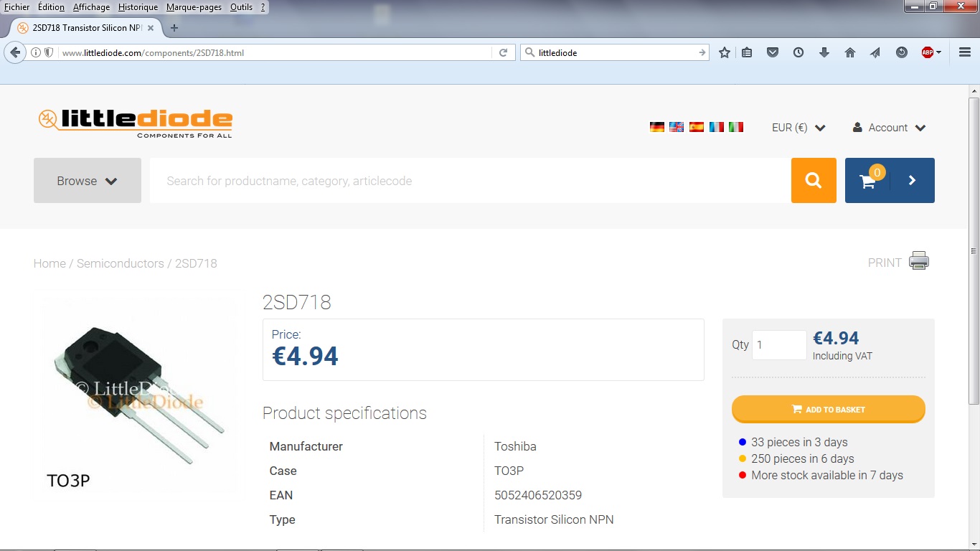Image resolution: width=980 pixels, height=551 pixels.
Task: Open the ABP dropdown arrow
Action: coord(938,52)
